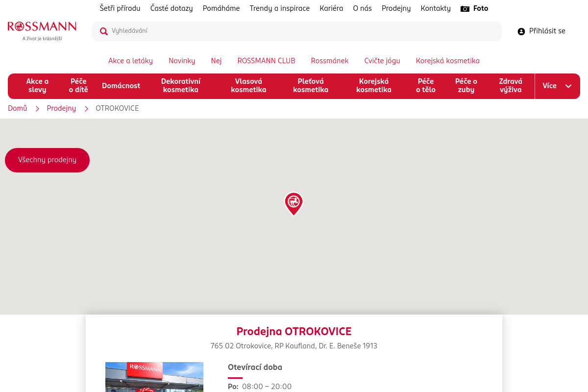Open Korejská kosmetika link below search

[x=448, y=61]
